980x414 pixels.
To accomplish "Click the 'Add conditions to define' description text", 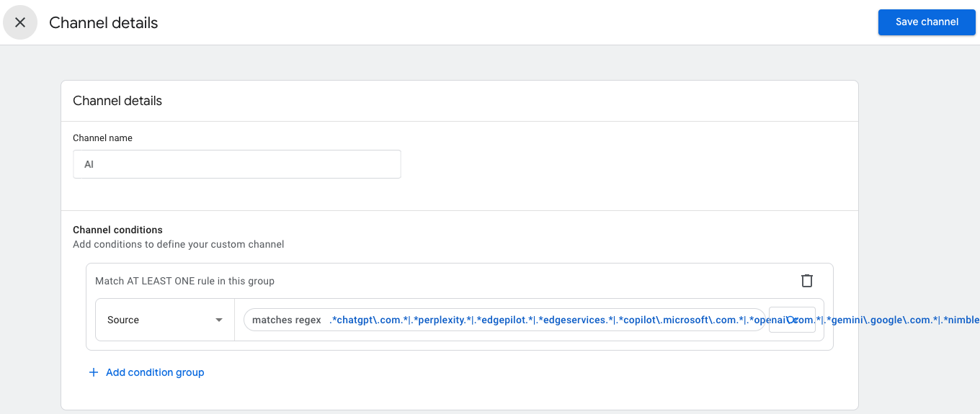I will (178, 244).
